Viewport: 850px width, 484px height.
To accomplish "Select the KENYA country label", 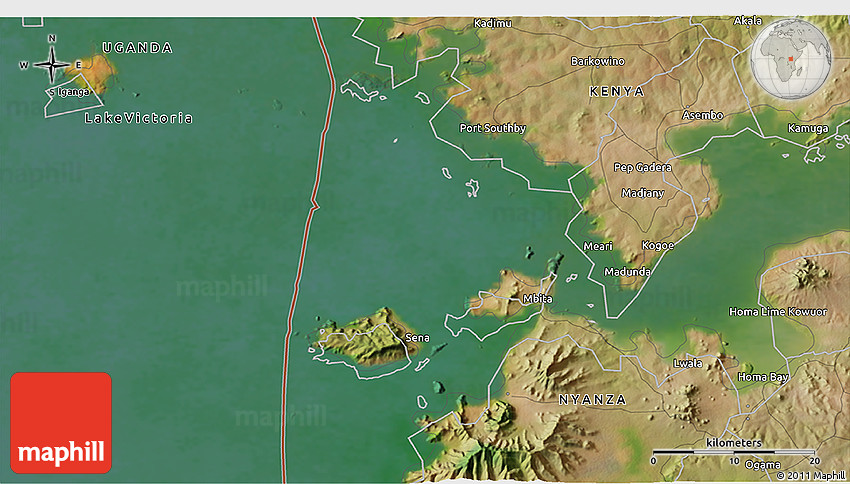I will tap(617, 91).
